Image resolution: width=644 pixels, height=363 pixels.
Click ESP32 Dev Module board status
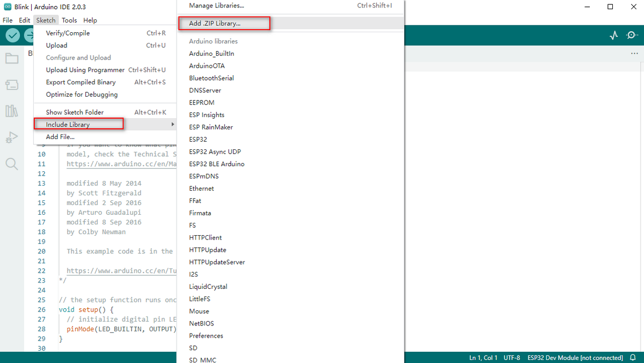[575, 358]
